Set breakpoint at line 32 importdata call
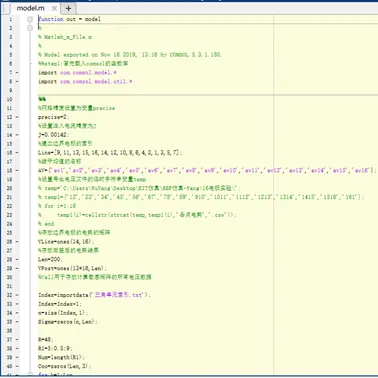Screen dimensions: 378x378 (x=17, y=295)
